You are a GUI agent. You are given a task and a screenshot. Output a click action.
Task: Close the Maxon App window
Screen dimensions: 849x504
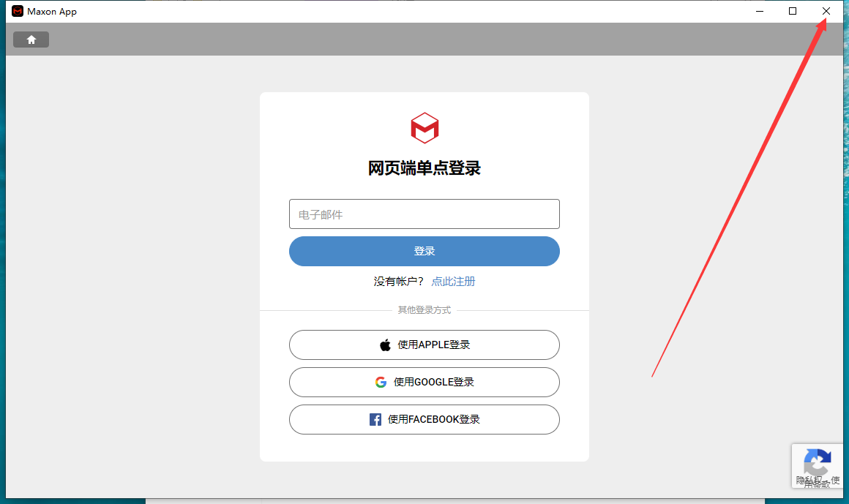826,12
